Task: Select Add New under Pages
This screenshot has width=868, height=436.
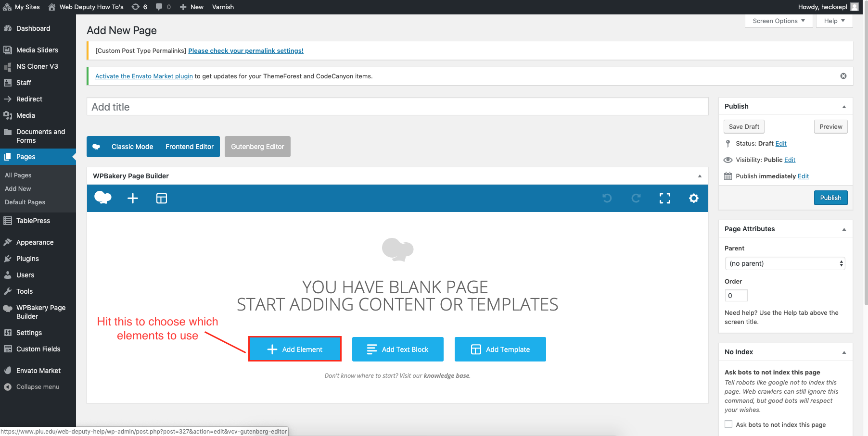Action: tap(18, 188)
